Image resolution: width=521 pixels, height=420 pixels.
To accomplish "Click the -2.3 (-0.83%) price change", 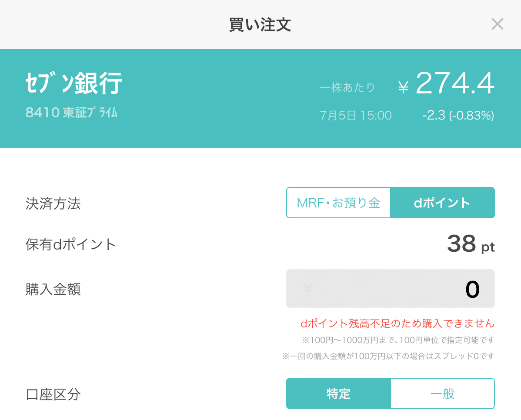I will tap(458, 115).
